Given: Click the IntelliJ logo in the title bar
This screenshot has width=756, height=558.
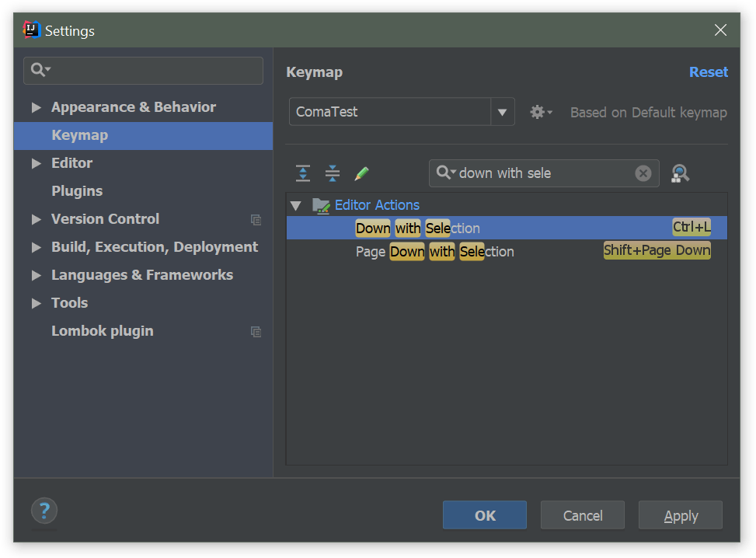Looking at the screenshot, I should (32, 30).
